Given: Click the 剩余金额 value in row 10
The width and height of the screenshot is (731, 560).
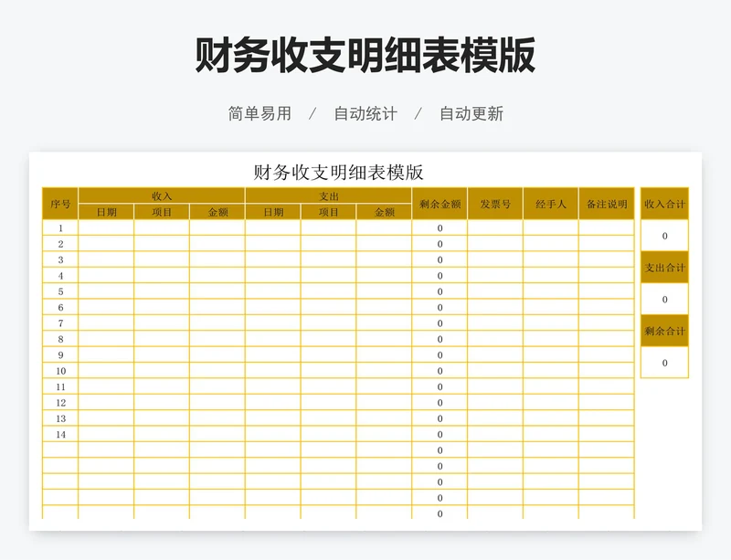Looking at the screenshot, I should click(x=440, y=371).
